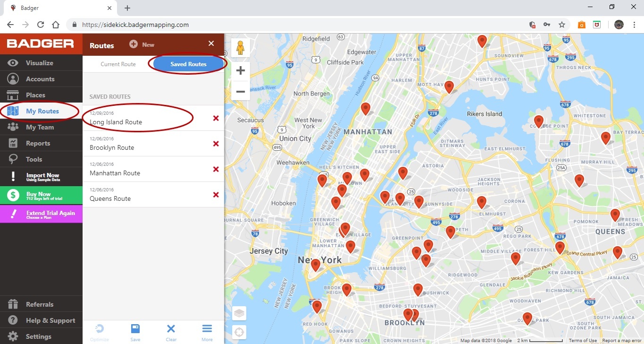Click the map pin in Elmhurst
The width and height of the screenshot is (644, 344).
point(482,202)
